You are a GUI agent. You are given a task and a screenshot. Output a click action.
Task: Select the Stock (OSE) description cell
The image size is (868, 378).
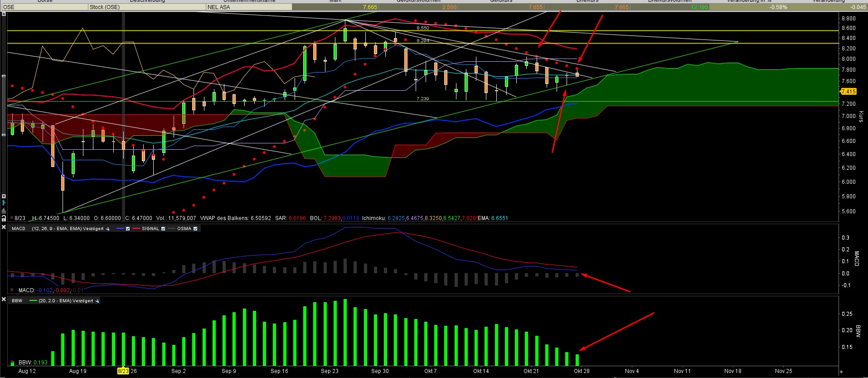coord(147,7)
